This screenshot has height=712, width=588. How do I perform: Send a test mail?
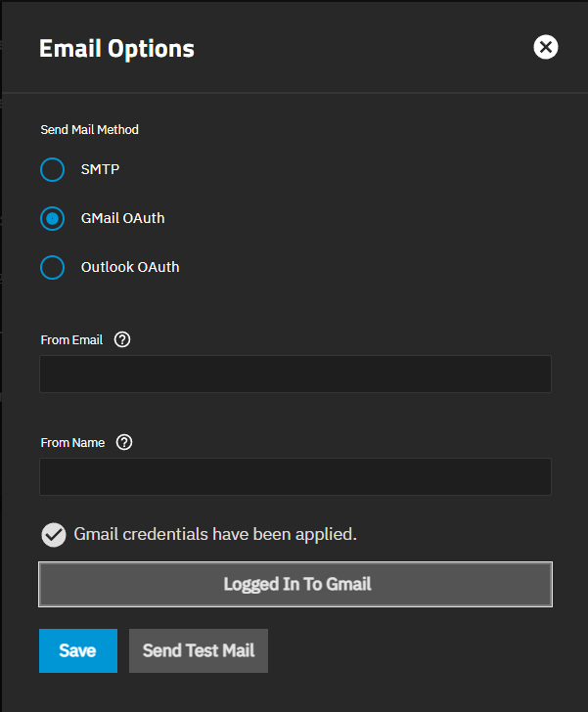pyautogui.click(x=199, y=650)
